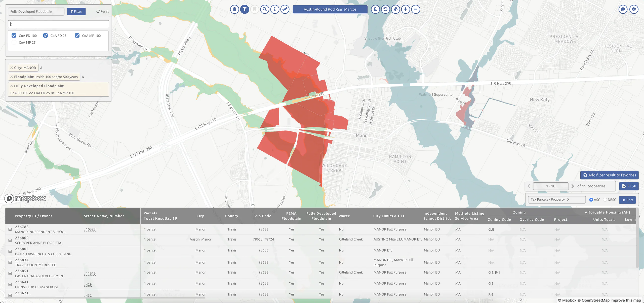644x303 pixels.
Task: Click the filter search text field
Action: (x=58, y=24)
